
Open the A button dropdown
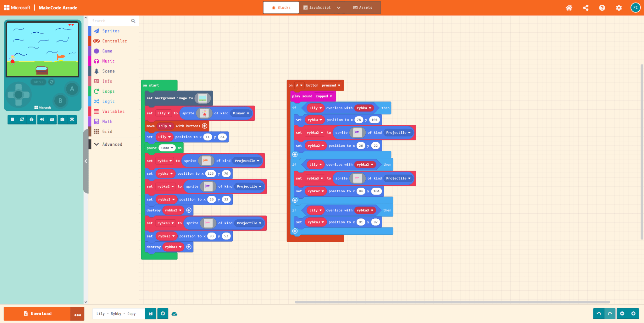[299, 85]
